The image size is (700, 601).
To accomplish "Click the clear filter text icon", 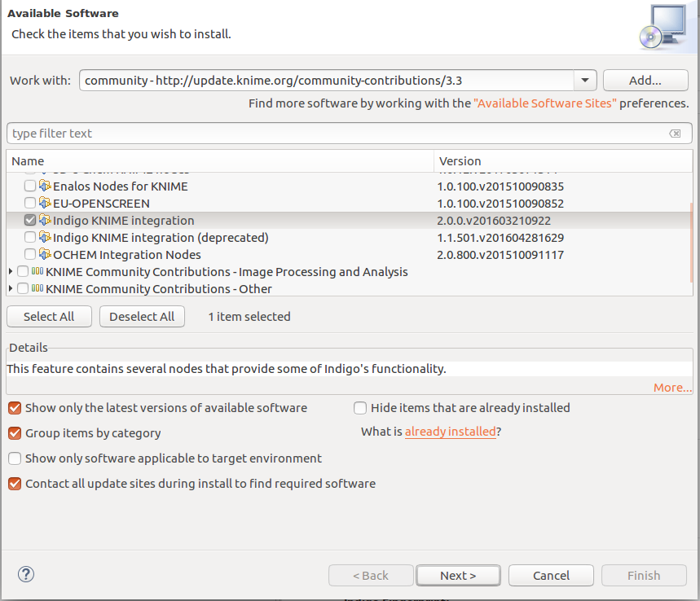I will (x=675, y=134).
